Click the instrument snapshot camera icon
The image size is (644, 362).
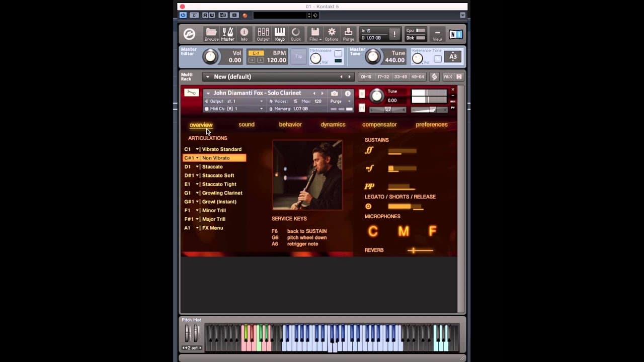(x=334, y=94)
